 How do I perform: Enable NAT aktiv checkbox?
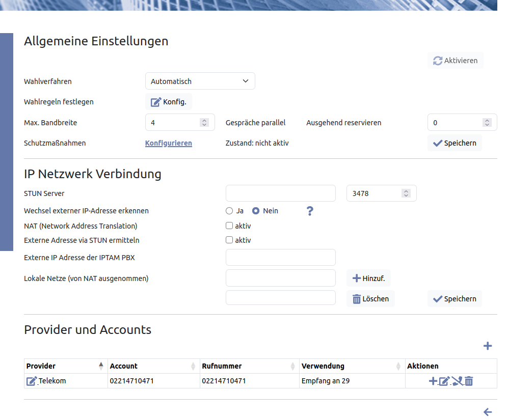[x=229, y=226]
